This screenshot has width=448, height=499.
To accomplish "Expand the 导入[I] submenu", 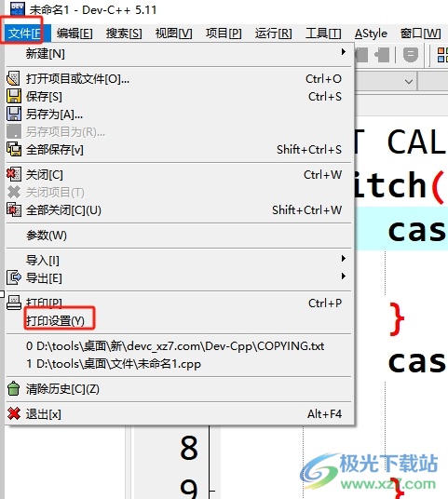I will pyautogui.click(x=179, y=261).
